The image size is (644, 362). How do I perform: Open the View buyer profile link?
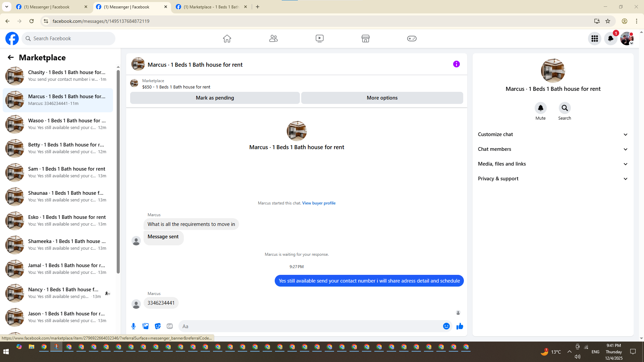point(319,203)
